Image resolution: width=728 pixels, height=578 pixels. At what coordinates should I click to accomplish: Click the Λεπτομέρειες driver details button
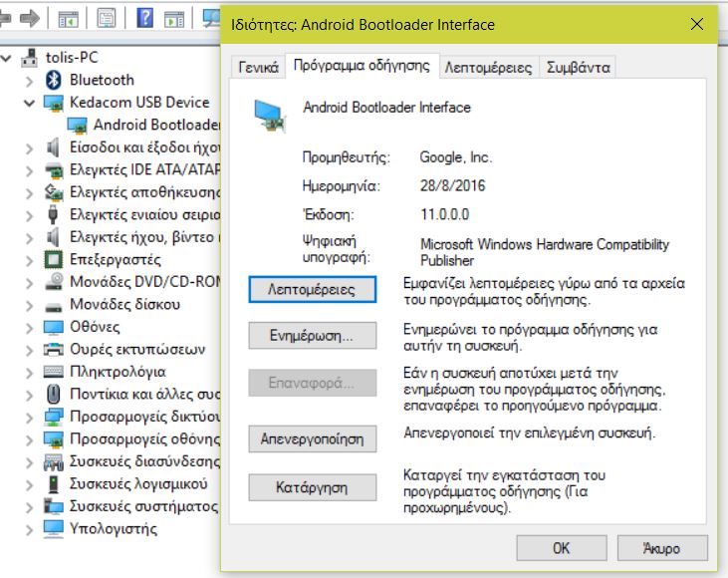[x=312, y=289]
